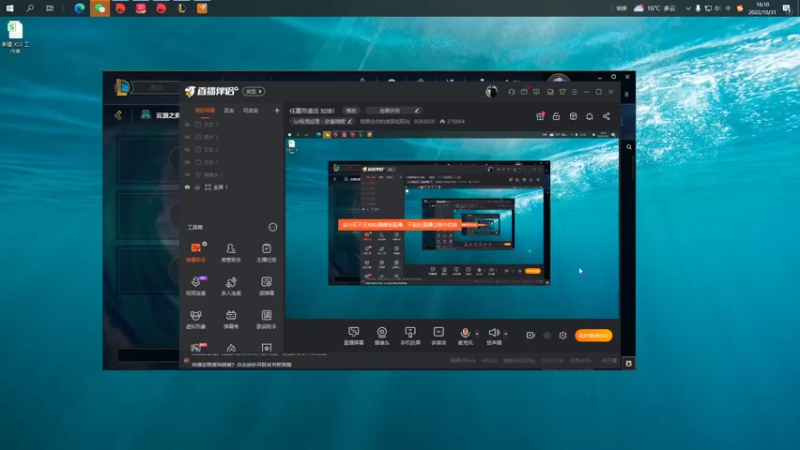800x450 pixels.
Task: Toggle visibility eye of 图片 2 source
Action: [187, 137]
